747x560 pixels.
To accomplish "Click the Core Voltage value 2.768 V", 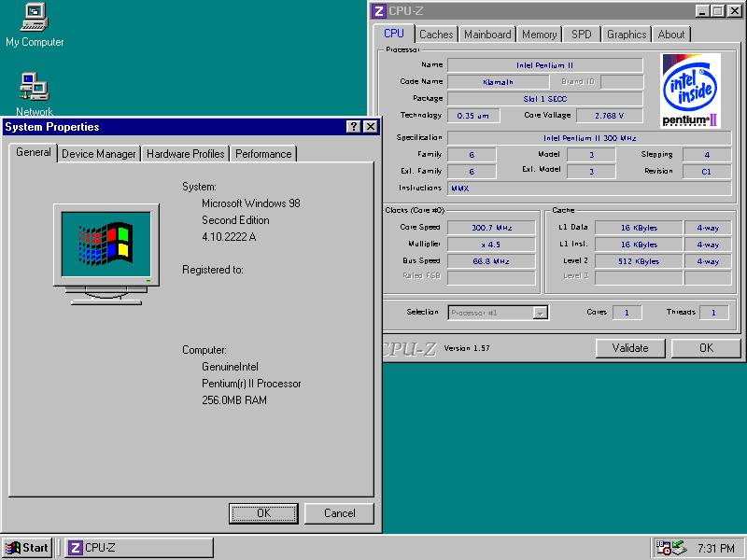I will (x=610, y=116).
